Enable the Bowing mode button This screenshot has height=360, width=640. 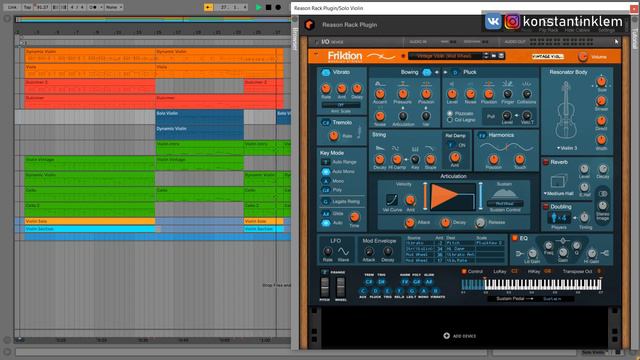(427, 72)
